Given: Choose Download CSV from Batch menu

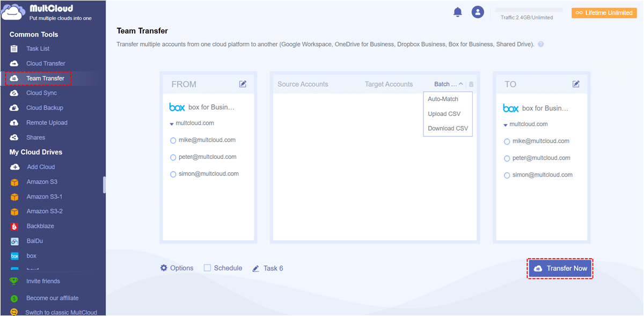Looking at the screenshot, I should (x=448, y=128).
